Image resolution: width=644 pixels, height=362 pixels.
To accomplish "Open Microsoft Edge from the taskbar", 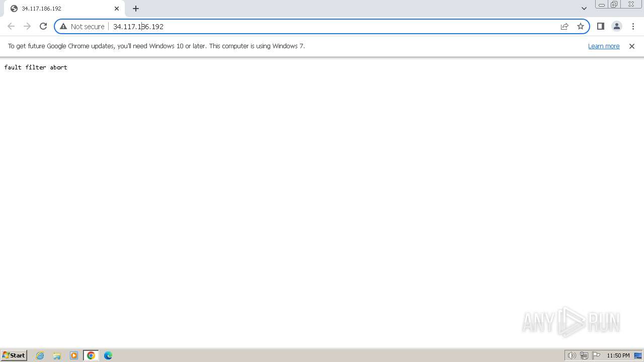I will click(x=108, y=355).
